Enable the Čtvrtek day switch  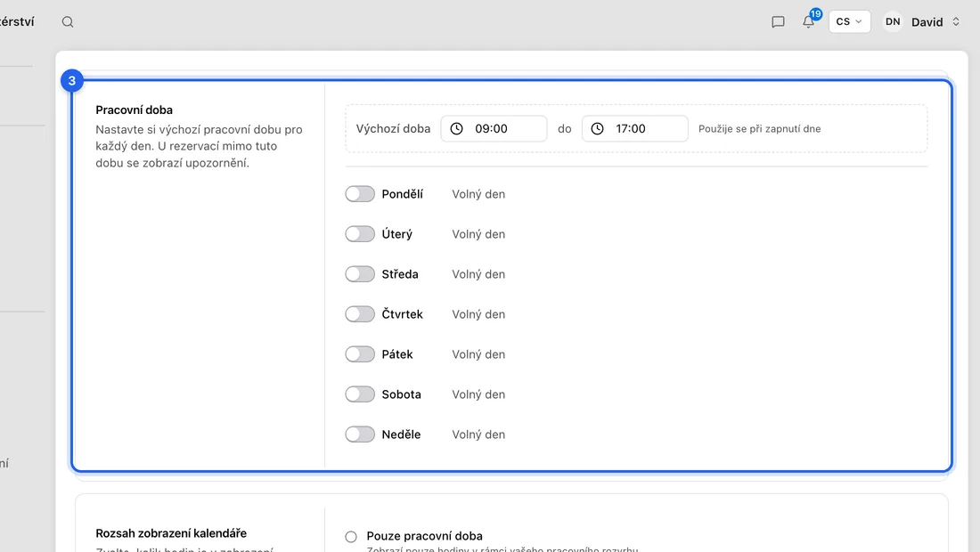[360, 314]
